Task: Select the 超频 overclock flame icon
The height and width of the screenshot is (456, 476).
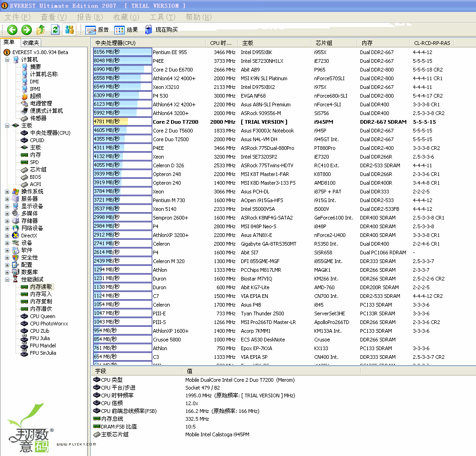Action: pyautogui.click(x=24, y=96)
